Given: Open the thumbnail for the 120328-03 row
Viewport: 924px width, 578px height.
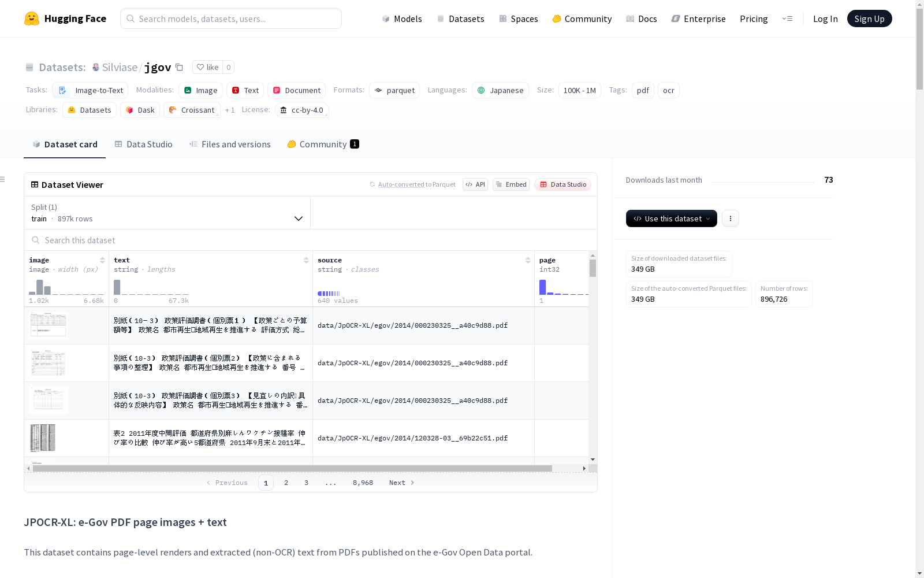Looking at the screenshot, I should click(43, 438).
